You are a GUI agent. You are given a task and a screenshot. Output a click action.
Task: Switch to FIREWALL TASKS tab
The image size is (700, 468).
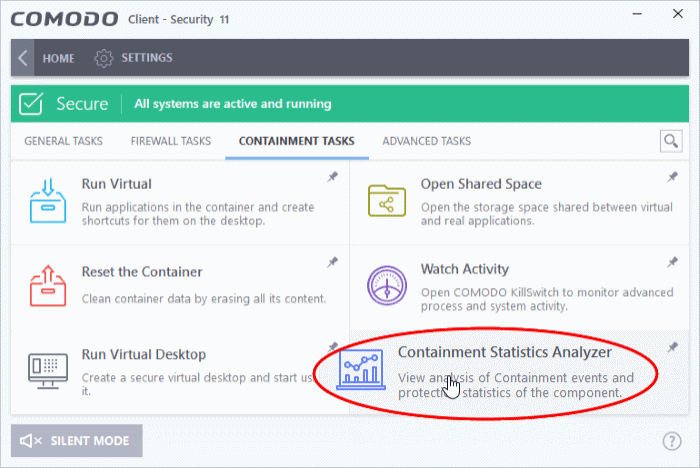click(171, 141)
